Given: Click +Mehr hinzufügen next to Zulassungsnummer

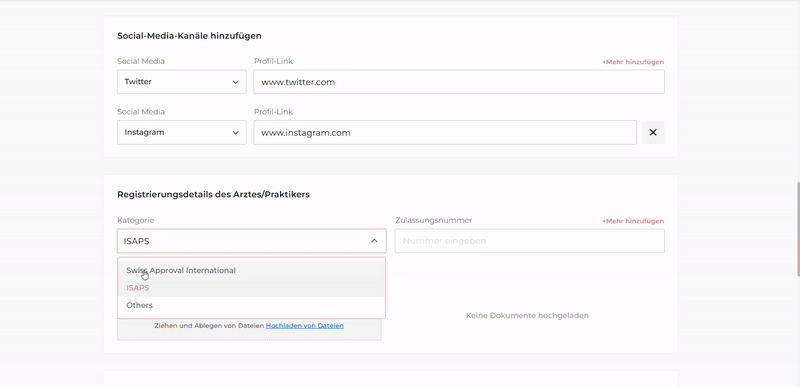Looking at the screenshot, I should pyautogui.click(x=633, y=221).
